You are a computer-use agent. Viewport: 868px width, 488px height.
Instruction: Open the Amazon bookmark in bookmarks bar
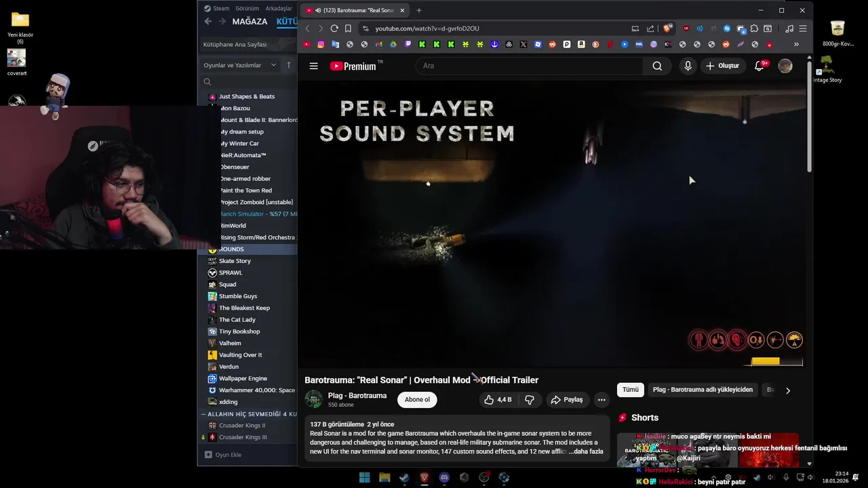click(x=581, y=44)
